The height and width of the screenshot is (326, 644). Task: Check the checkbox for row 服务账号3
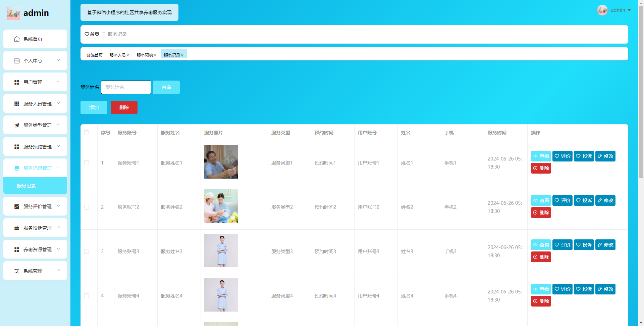[87, 251]
